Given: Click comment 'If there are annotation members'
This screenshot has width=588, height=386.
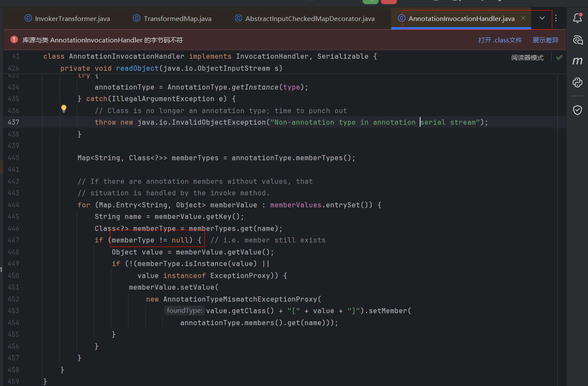Looking at the screenshot, I should [195, 181].
